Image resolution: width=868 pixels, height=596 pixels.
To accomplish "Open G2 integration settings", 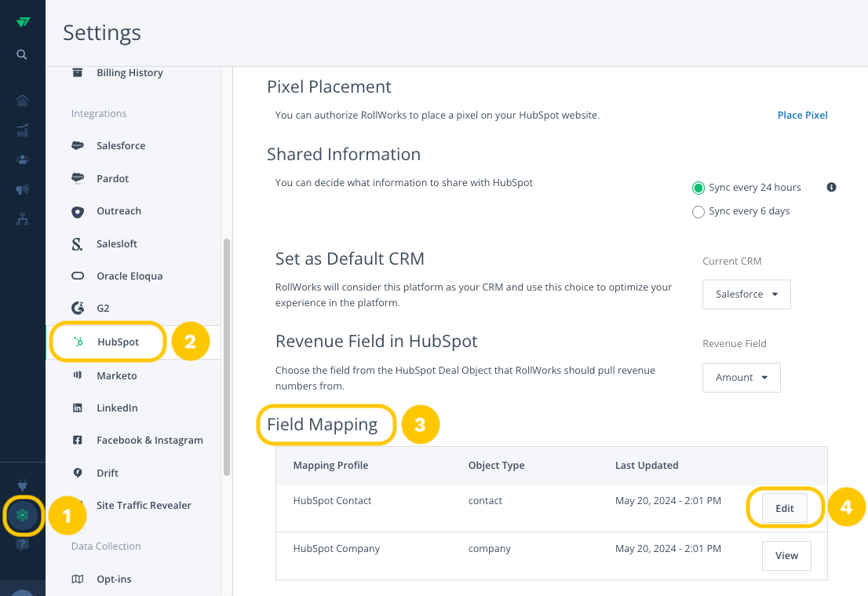I will pos(103,308).
